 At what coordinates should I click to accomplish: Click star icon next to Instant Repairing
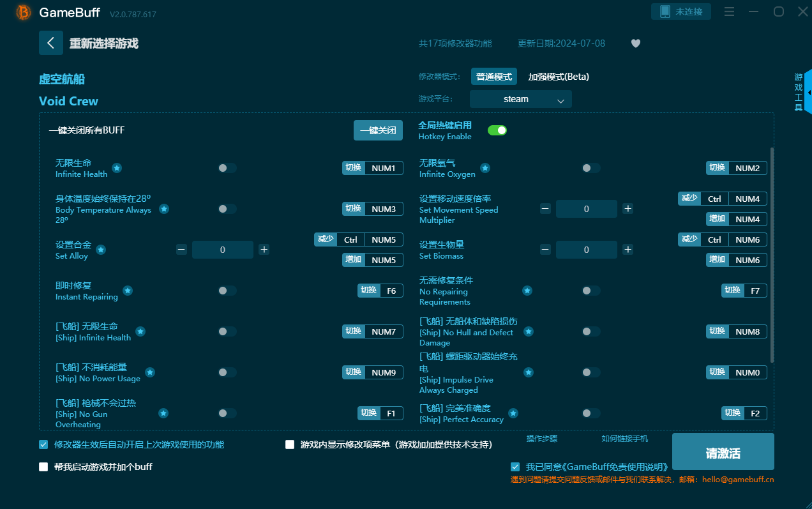128,291
